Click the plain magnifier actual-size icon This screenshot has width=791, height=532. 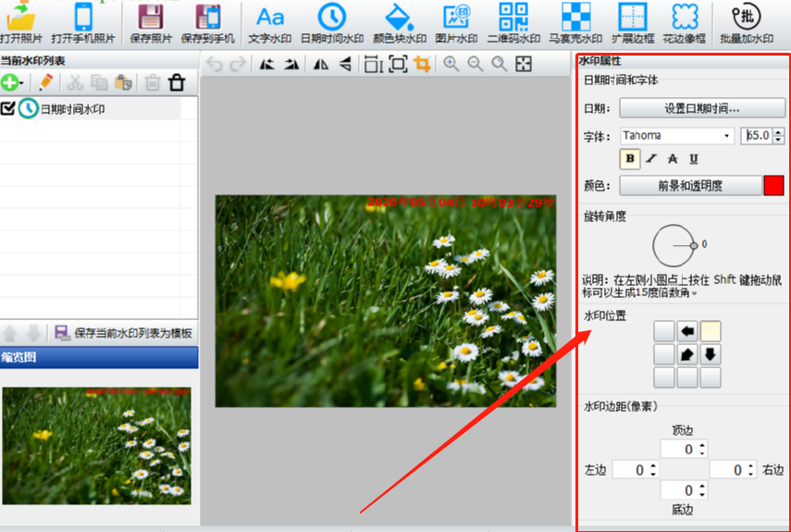tap(500, 64)
